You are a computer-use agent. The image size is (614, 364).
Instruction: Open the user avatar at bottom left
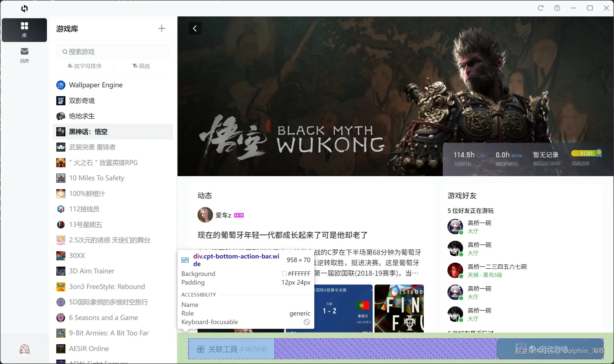click(24, 349)
